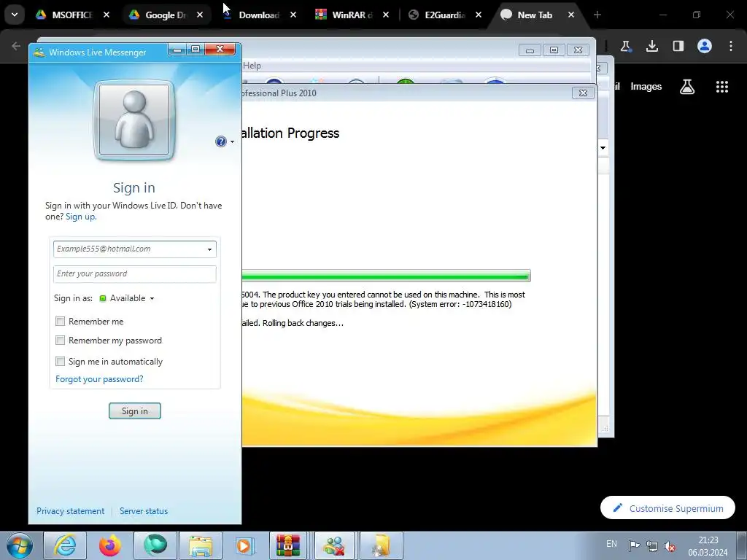Click the network tray icon
This screenshot has height=560, width=747.
(x=651, y=545)
